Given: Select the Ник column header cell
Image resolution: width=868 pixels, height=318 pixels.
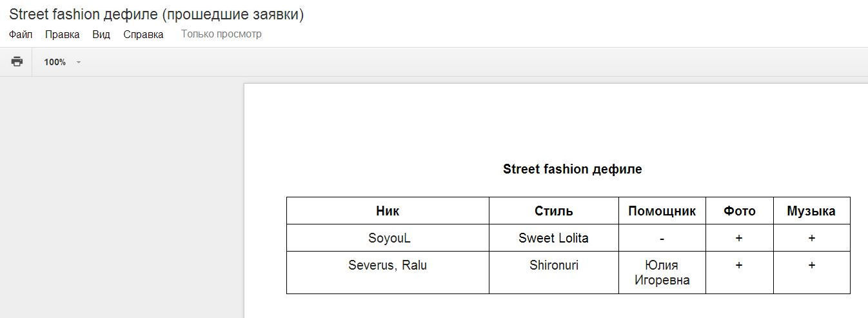Looking at the screenshot, I should click(x=388, y=211).
